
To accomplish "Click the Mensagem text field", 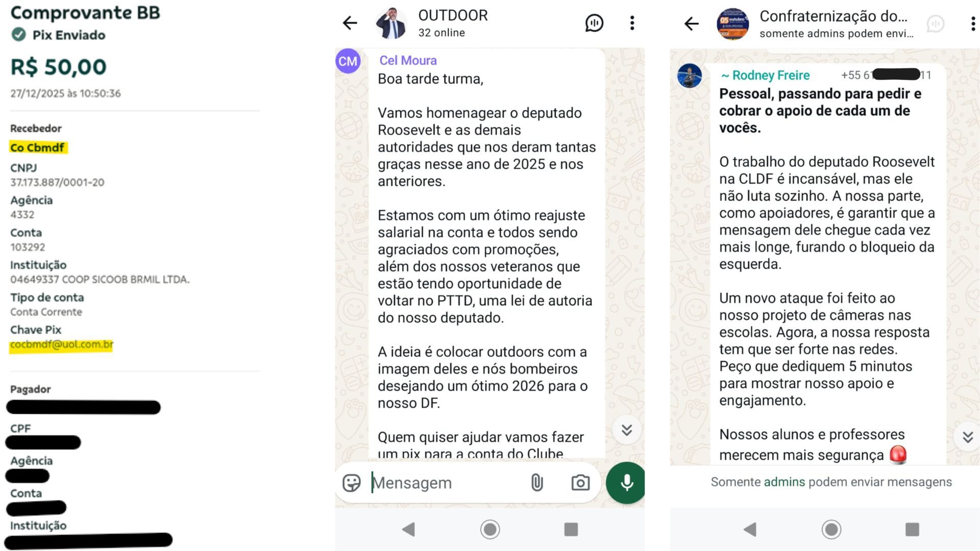I will click(x=444, y=483).
